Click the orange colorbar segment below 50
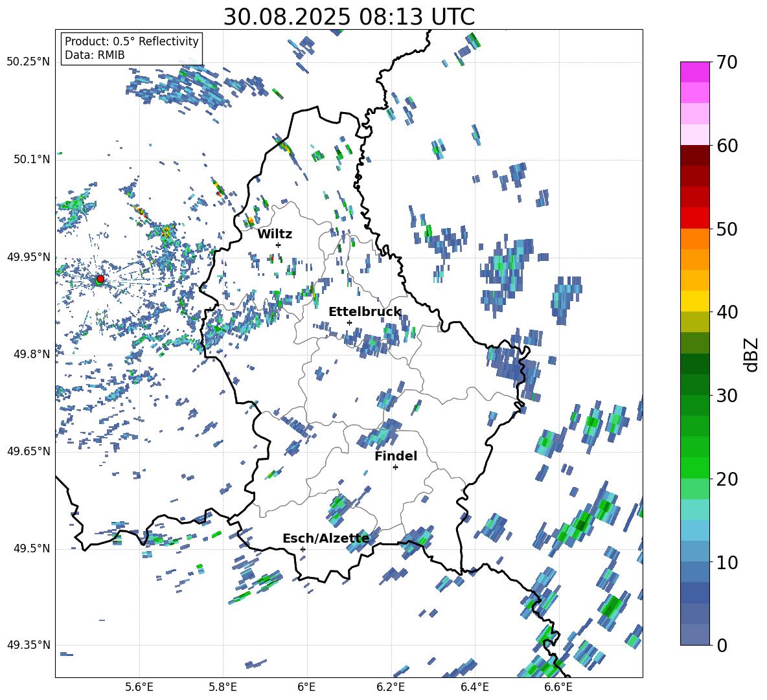Image resolution: width=767 pixels, height=700 pixels. tap(694, 238)
